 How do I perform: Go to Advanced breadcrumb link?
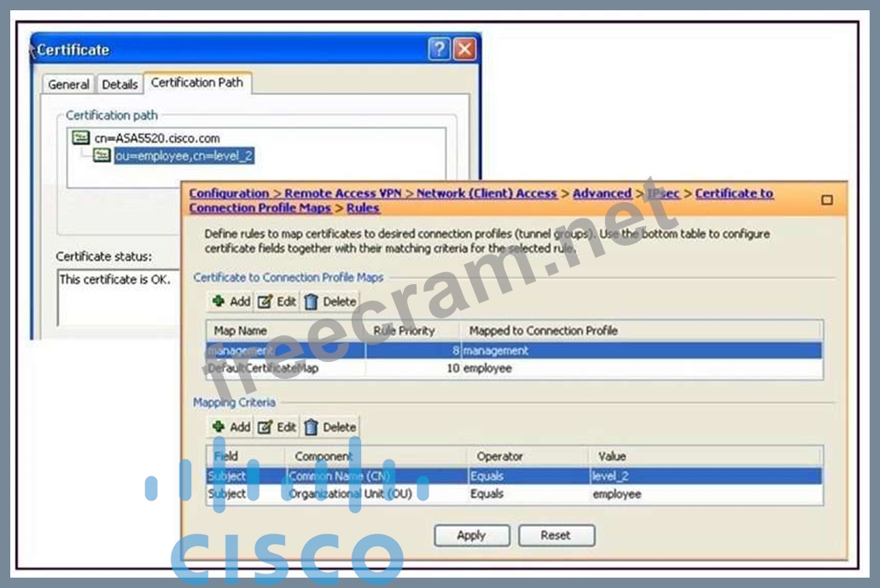point(602,194)
